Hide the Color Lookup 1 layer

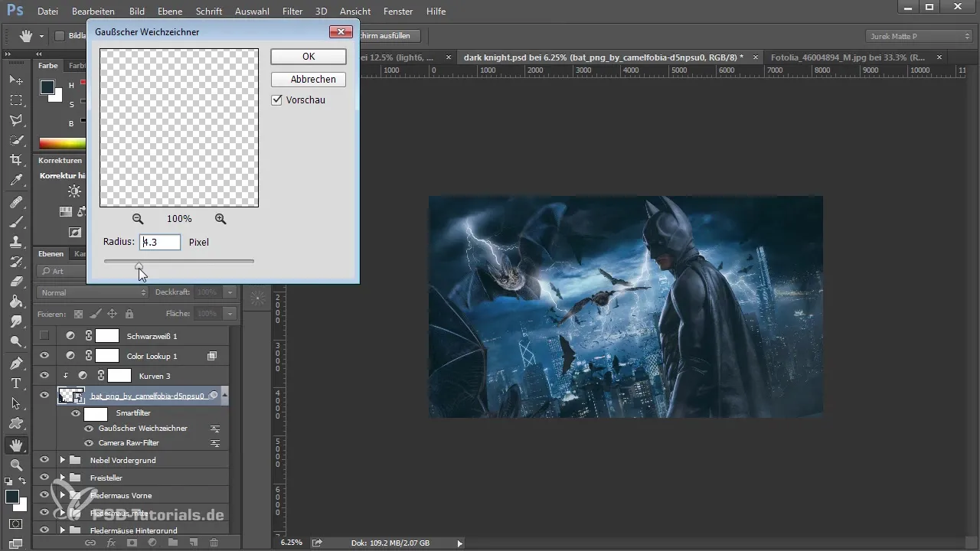pos(44,356)
